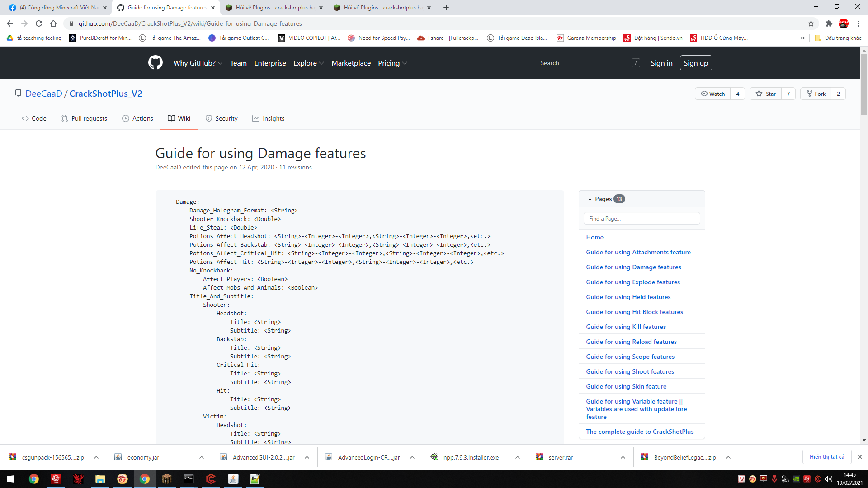Screen dimensions: 868x488
Task: Focus the Find a Page field
Action: tap(642, 219)
